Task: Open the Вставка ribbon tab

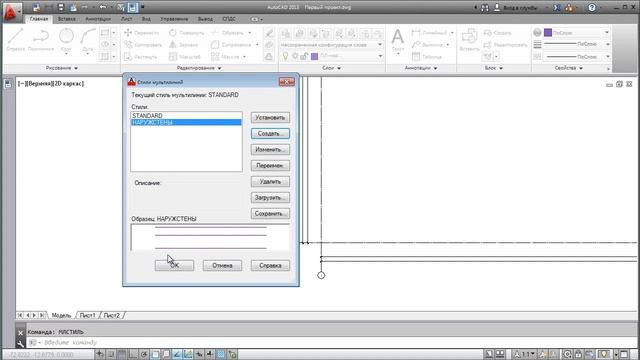Action: [x=67, y=19]
